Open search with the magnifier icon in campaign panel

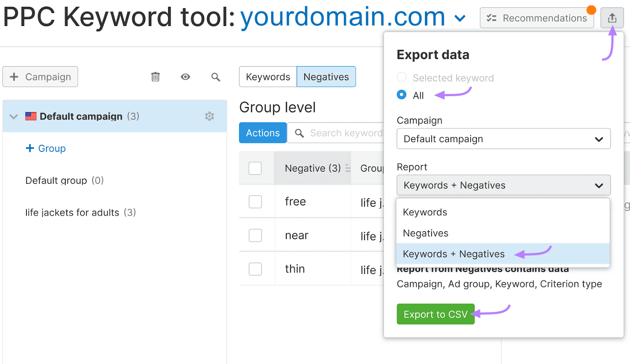[x=215, y=77]
